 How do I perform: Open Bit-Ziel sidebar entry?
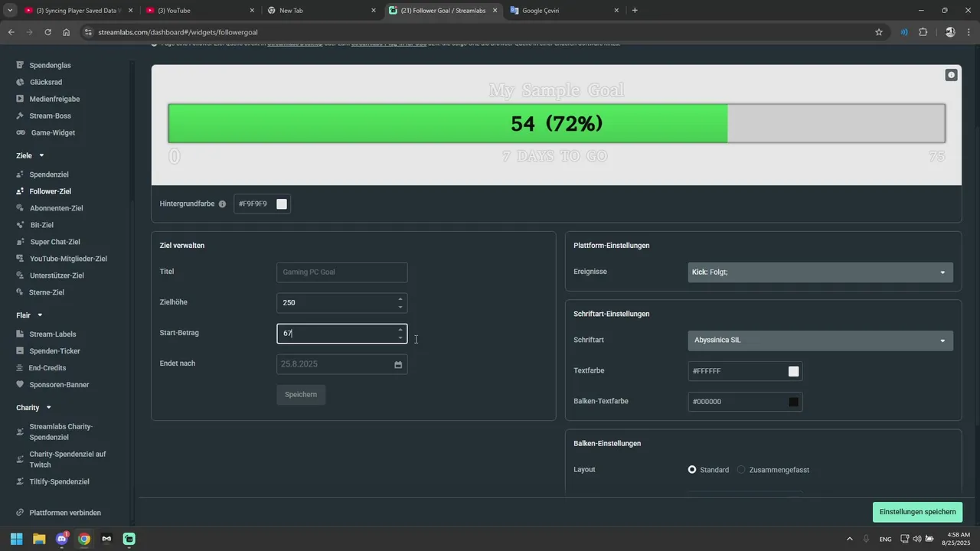[41, 225]
